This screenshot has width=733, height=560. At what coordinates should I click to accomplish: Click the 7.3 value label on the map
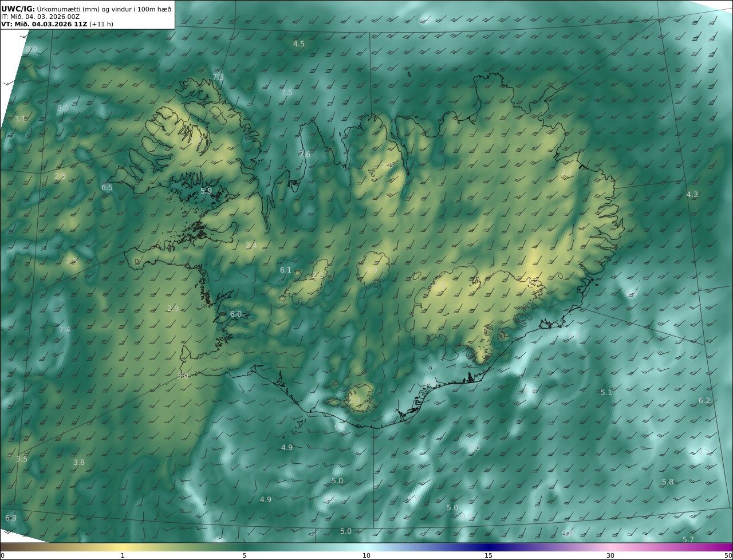(x=218, y=77)
